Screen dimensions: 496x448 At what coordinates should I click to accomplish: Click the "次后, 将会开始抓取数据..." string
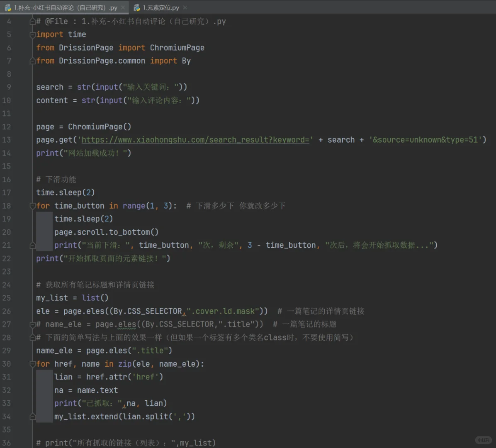(x=379, y=245)
